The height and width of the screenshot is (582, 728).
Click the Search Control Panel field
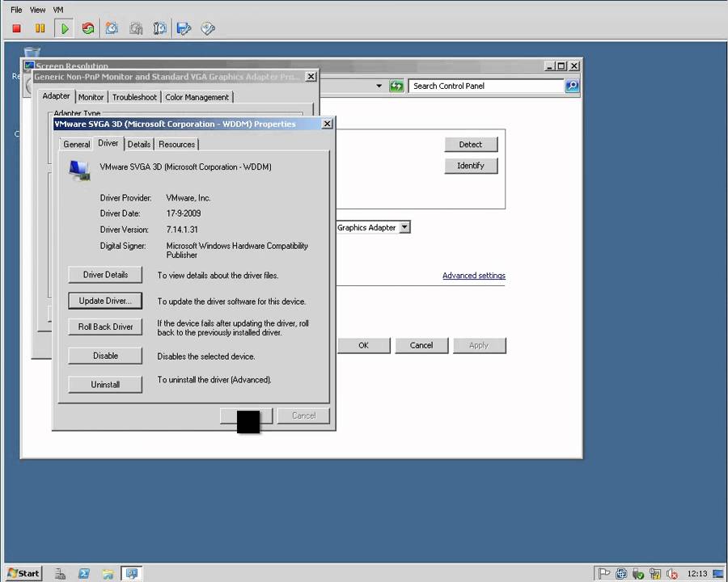[x=487, y=86]
